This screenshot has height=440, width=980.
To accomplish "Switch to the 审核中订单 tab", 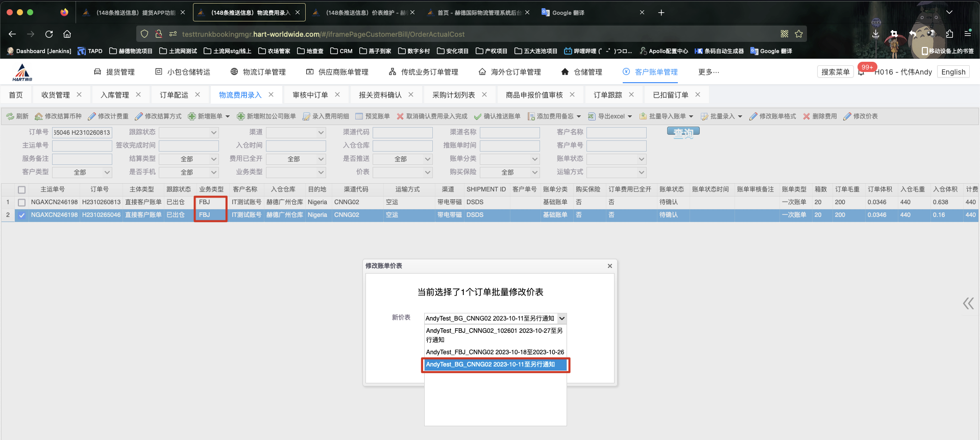I will (310, 95).
